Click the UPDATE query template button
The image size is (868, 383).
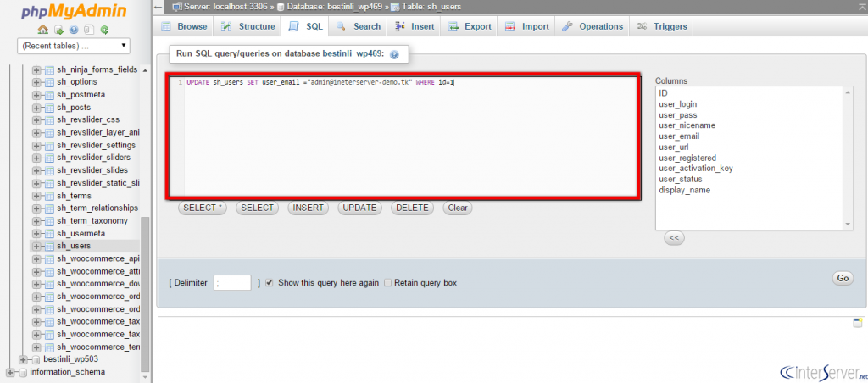[359, 208]
